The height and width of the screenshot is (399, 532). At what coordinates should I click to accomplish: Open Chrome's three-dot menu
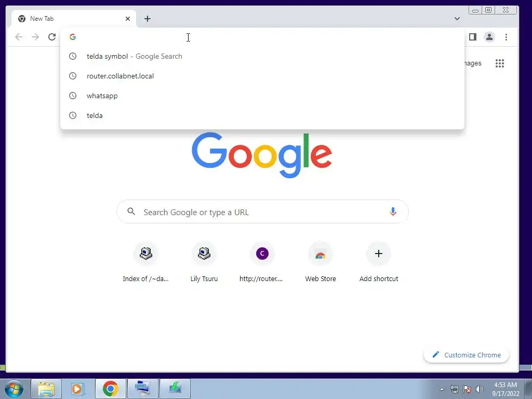[506, 37]
